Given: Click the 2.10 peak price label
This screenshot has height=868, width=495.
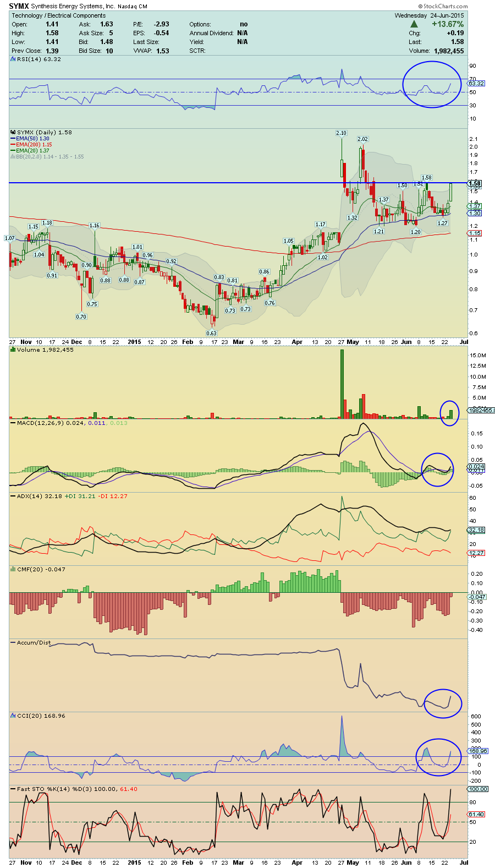Looking at the screenshot, I should 341,133.
